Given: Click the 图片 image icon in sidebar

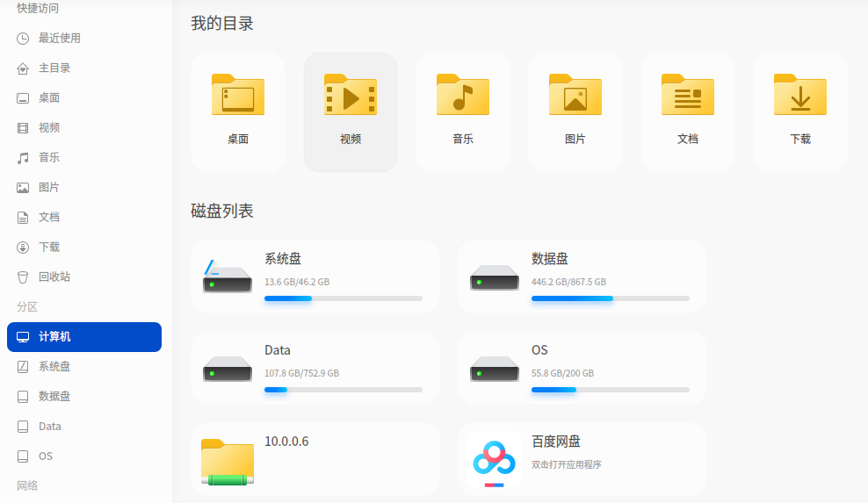Looking at the screenshot, I should (23, 188).
